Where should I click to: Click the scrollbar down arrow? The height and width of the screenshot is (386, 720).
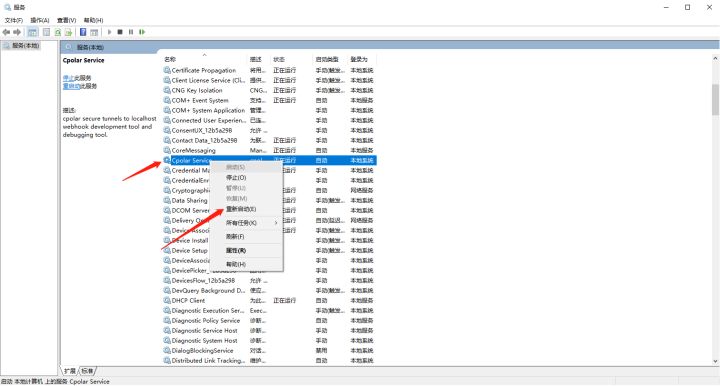[x=715, y=362]
